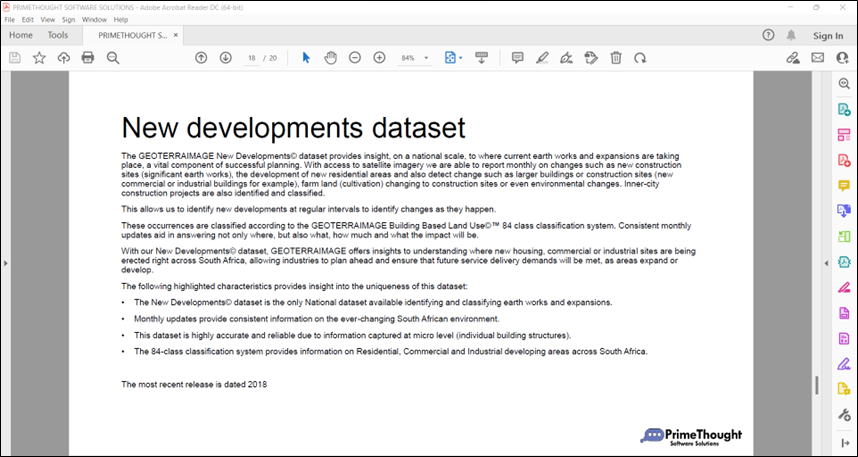Zoom in with the plus button

pyautogui.click(x=379, y=57)
